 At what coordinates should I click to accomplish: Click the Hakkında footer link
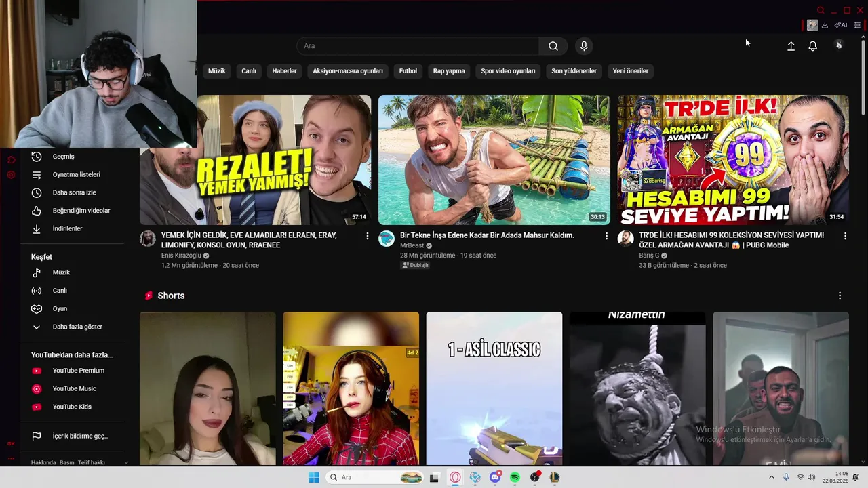tap(43, 462)
